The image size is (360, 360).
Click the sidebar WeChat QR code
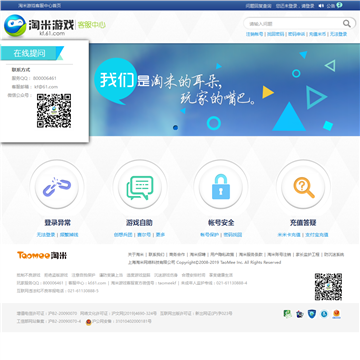coord(54,111)
